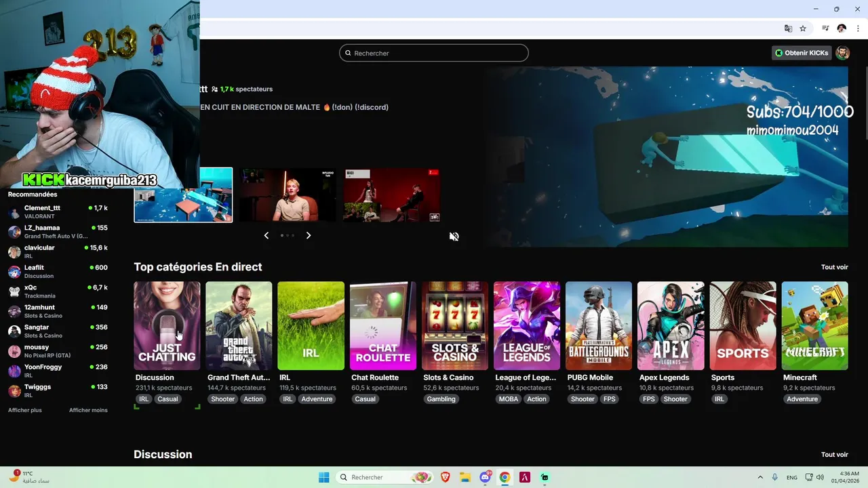Open clavicular recommended channel
868x488 pixels.
click(x=58, y=251)
